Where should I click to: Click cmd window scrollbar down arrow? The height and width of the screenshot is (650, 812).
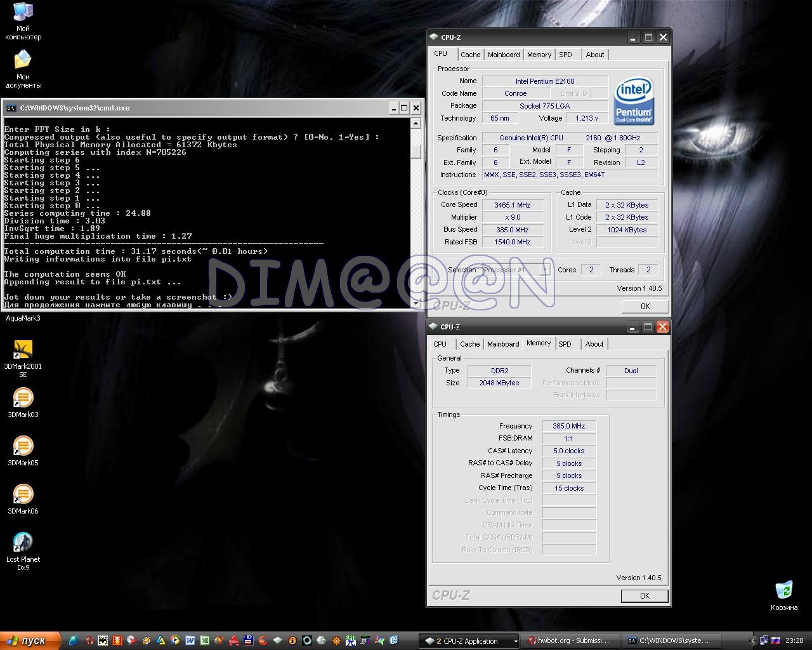(x=416, y=303)
